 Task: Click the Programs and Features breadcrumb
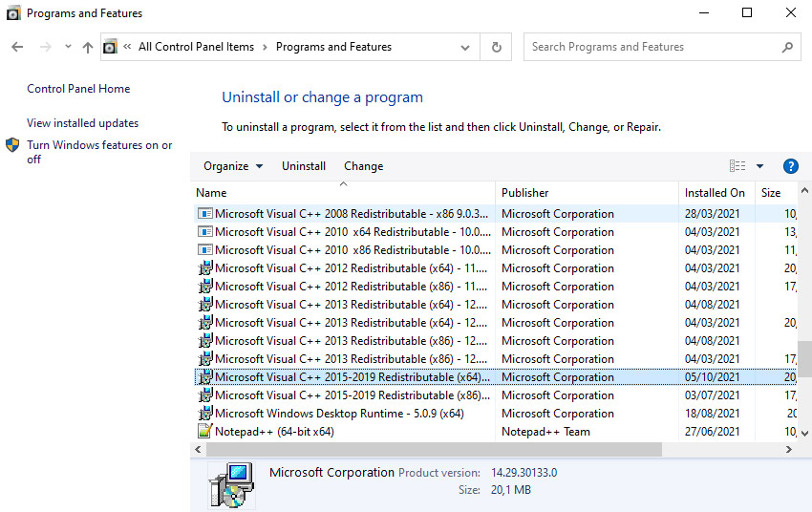click(x=333, y=47)
